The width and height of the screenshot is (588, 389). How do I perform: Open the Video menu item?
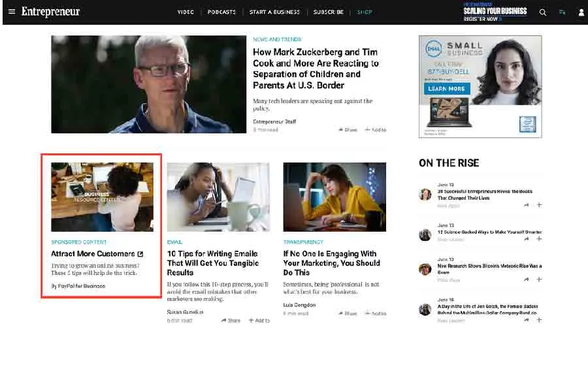tap(186, 12)
